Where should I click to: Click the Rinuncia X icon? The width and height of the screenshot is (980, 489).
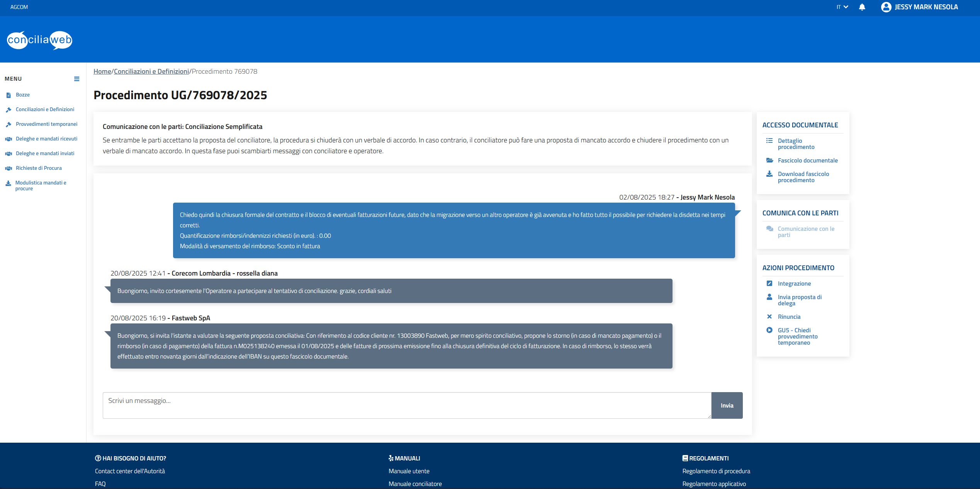769,316
